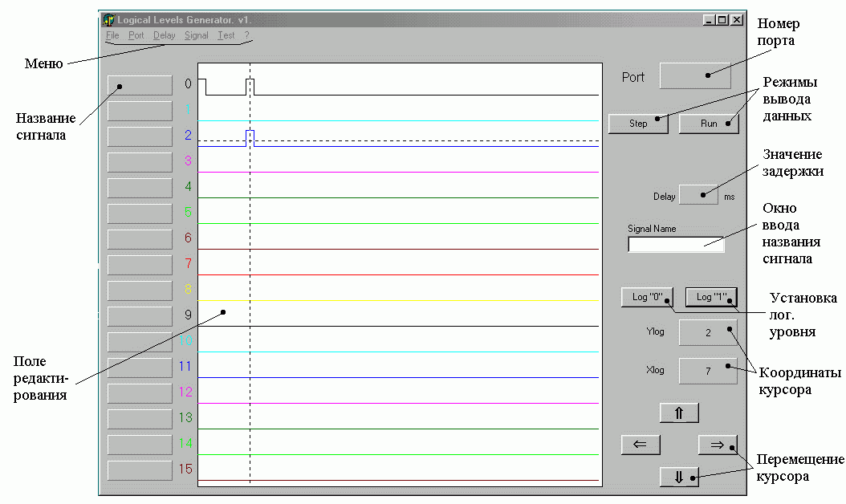Set logic level with Log "1" button
Screen dimensions: 846x504
pos(710,297)
